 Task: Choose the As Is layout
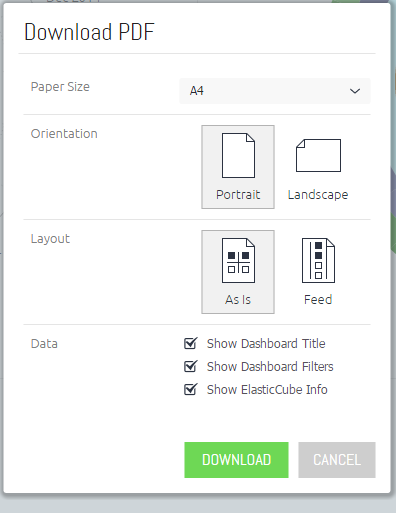click(238, 272)
